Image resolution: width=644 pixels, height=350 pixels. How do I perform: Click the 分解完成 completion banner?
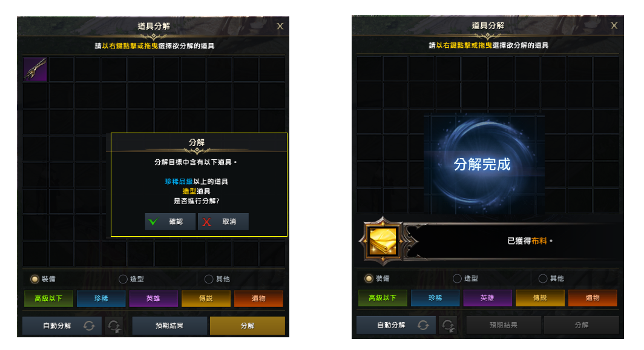pyautogui.click(x=482, y=164)
